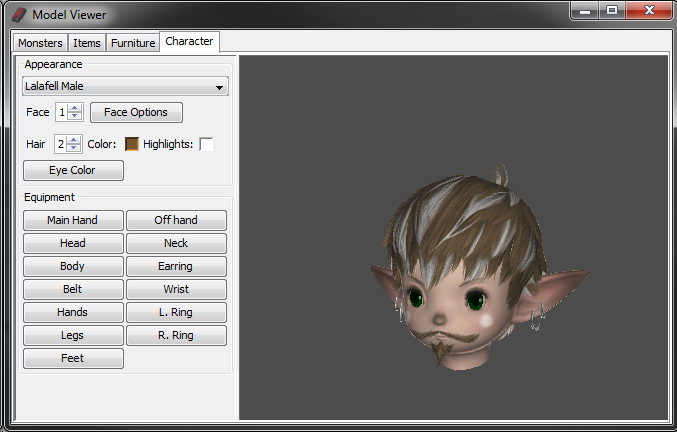Open the Lalafell Male race dropdown
Screen dimensions: 677x432
tap(125, 86)
